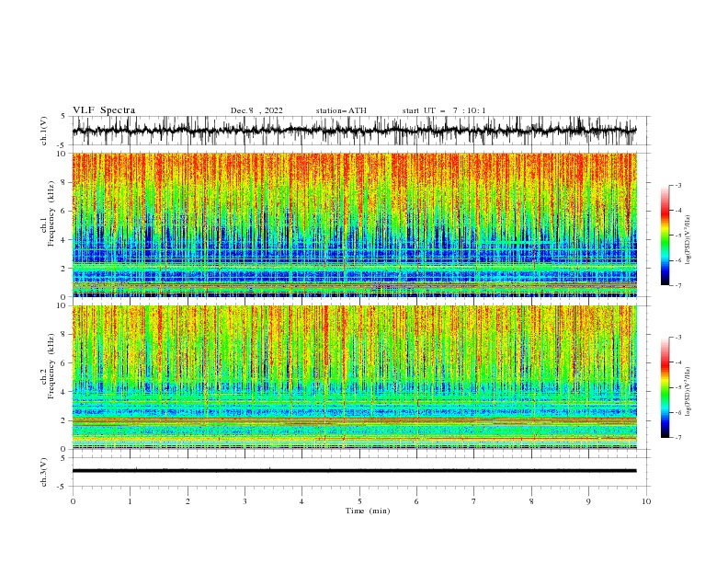Click tick "0" on the Time axis
Screen dimensions: 728x563
(73, 501)
